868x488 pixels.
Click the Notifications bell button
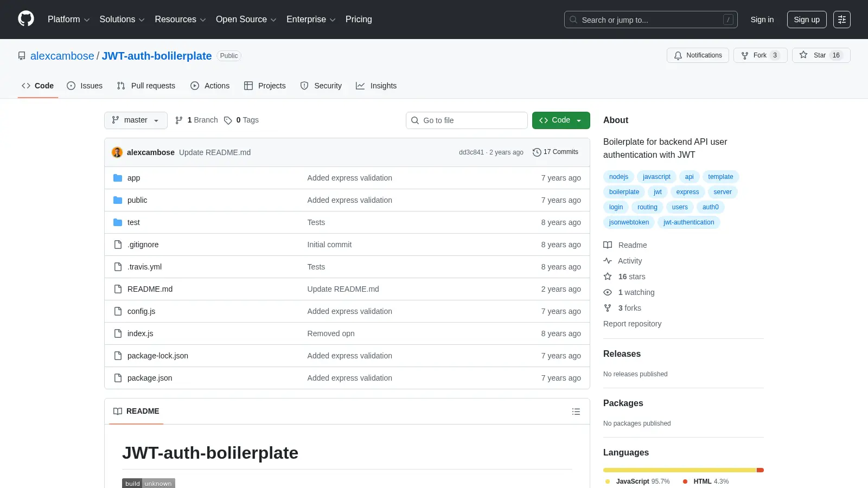698,55
